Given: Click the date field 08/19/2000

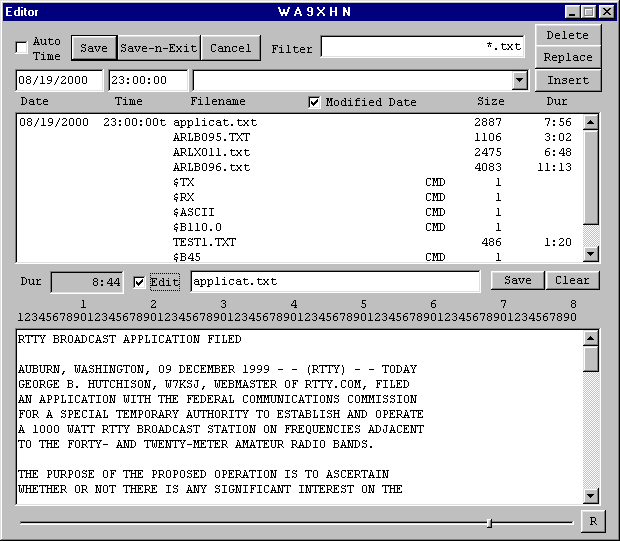Looking at the screenshot, I should pyautogui.click(x=59, y=80).
